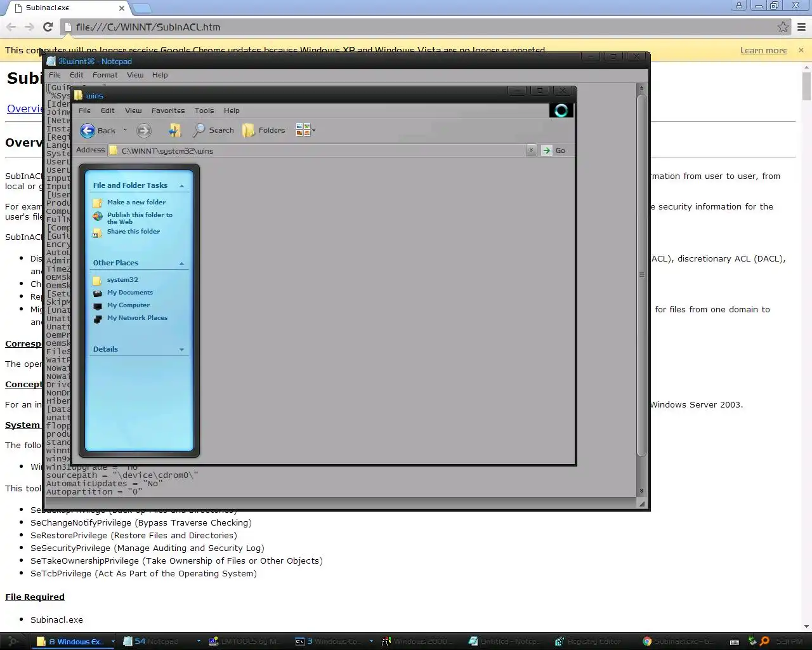Click the Chrome address bar URL
This screenshot has height=650, width=812.
(x=148, y=27)
